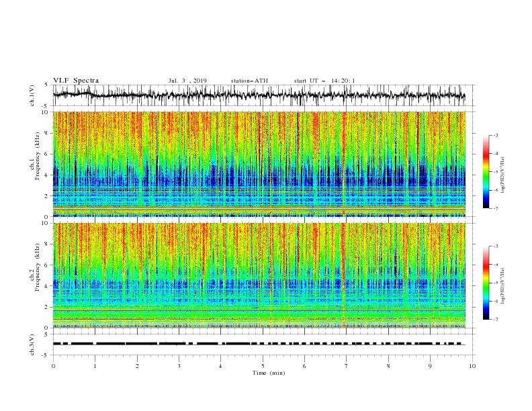Click the ch.1 spectrogram panel
Screen dimensions: 532x411
tap(259, 164)
